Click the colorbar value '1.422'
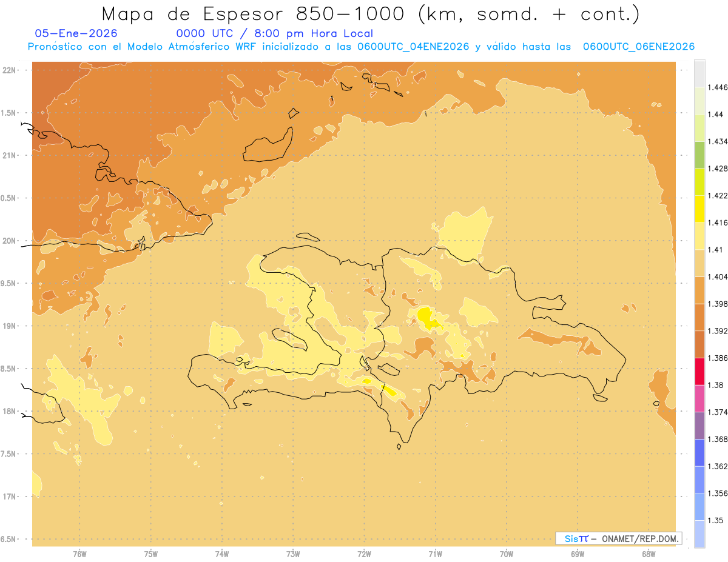Image resolution: width=728 pixels, height=562 pixels. pos(718,196)
